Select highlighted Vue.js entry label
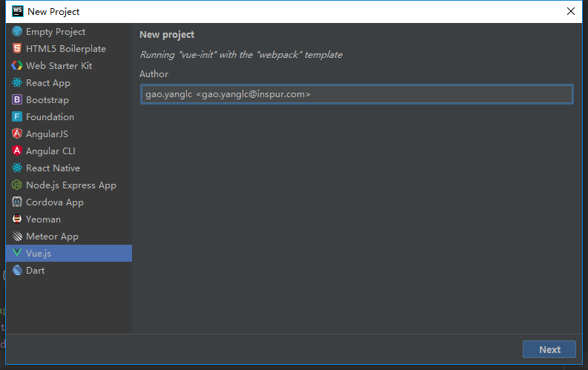Screen dimensions: 588x370 tap(39, 254)
